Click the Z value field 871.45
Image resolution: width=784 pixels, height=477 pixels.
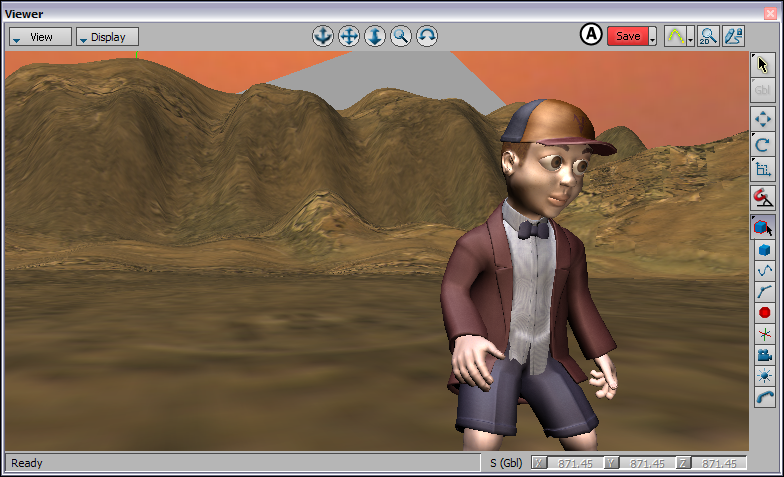tap(719, 464)
